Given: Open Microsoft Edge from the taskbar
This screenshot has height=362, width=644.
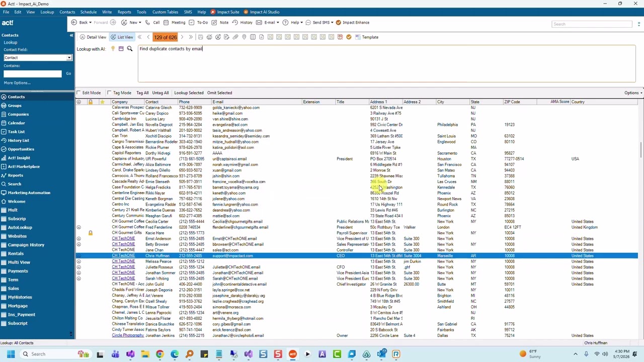Looking at the screenshot, I should 175,354.
